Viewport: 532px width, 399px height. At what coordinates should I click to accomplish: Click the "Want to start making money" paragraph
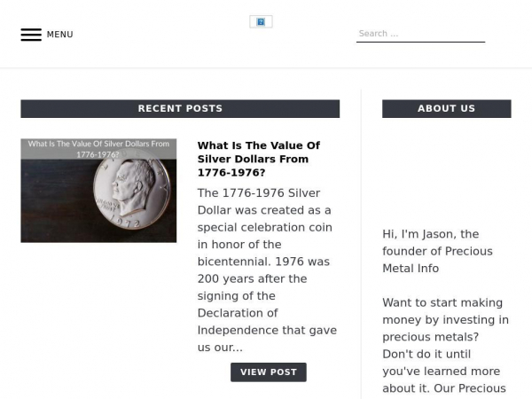pyautogui.click(x=445, y=346)
